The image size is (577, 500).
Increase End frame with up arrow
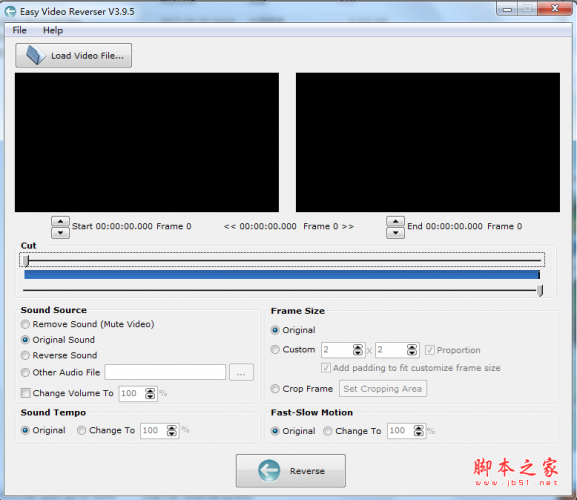point(396,221)
